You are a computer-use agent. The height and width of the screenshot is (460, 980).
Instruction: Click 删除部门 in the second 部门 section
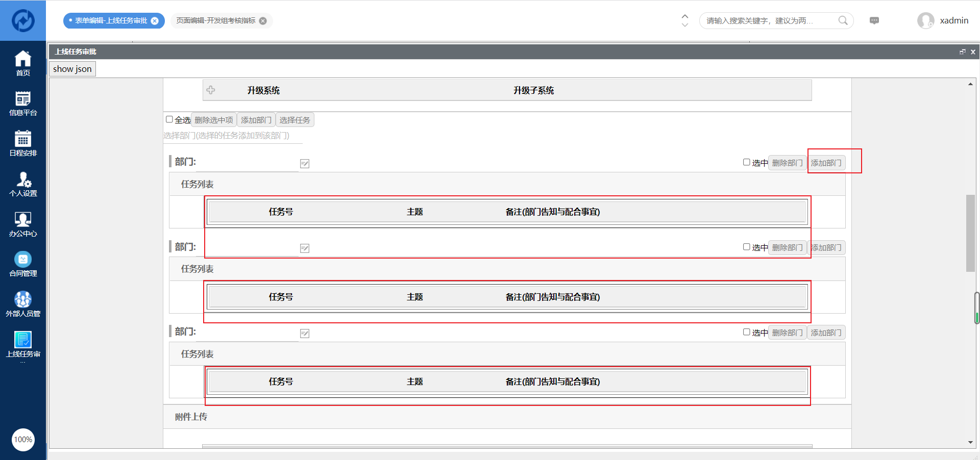(788, 247)
